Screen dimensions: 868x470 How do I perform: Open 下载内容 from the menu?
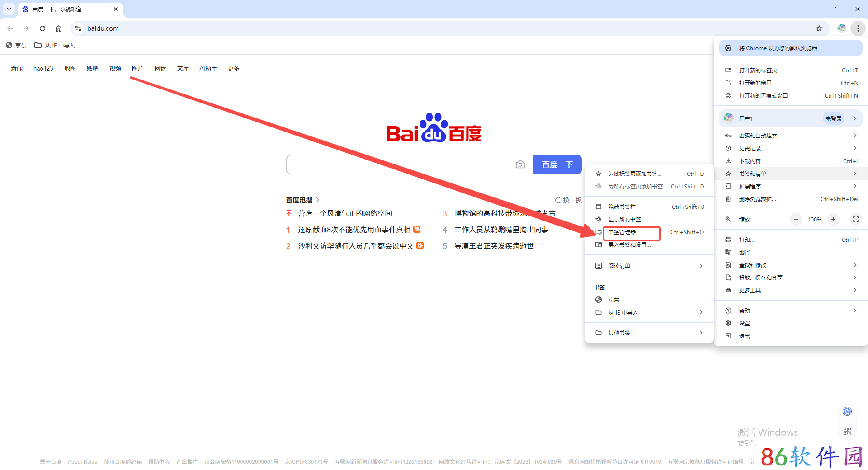click(791, 161)
